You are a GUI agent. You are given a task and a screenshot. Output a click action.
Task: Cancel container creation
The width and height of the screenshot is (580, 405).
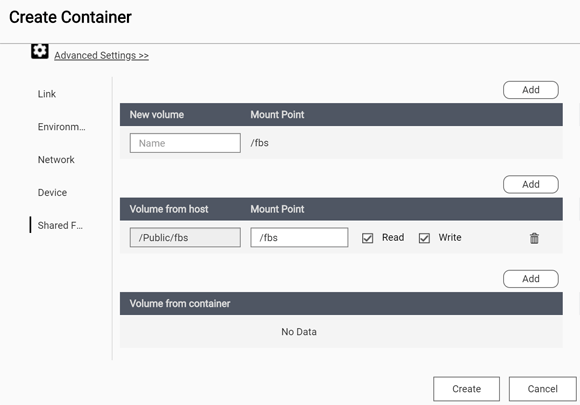(x=542, y=389)
